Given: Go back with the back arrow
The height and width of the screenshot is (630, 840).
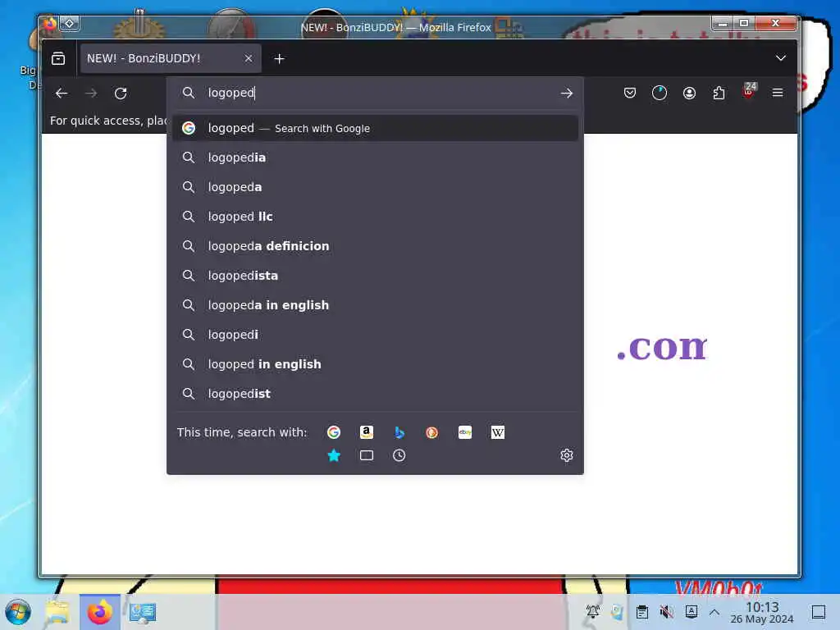Looking at the screenshot, I should [x=62, y=94].
